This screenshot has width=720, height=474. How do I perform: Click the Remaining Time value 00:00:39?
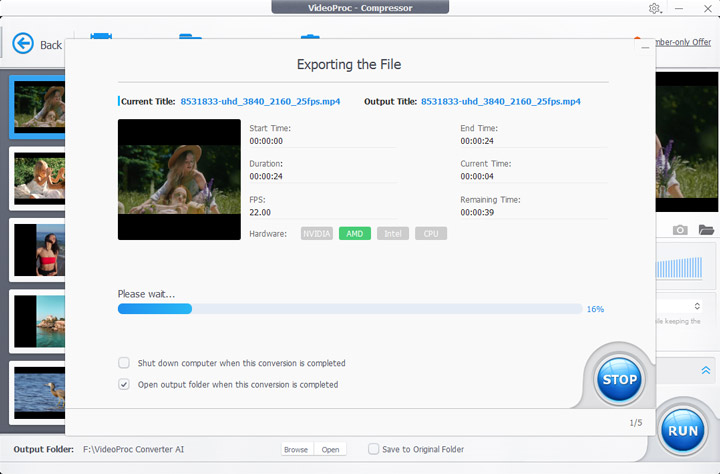point(477,212)
